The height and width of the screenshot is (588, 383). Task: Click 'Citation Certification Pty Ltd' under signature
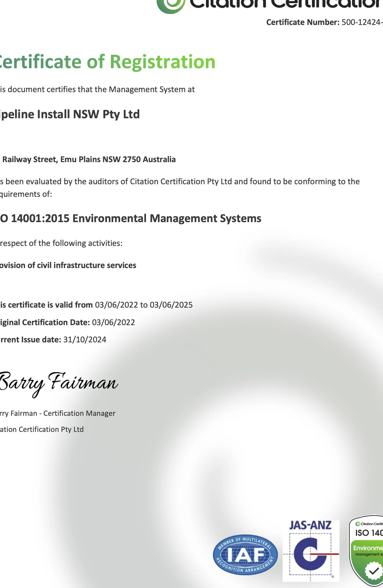click(42, 429)
